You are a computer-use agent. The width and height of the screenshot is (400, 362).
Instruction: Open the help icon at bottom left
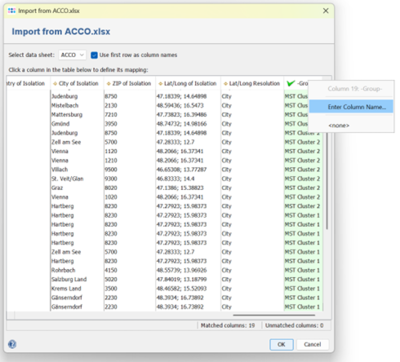click(12, 344)
